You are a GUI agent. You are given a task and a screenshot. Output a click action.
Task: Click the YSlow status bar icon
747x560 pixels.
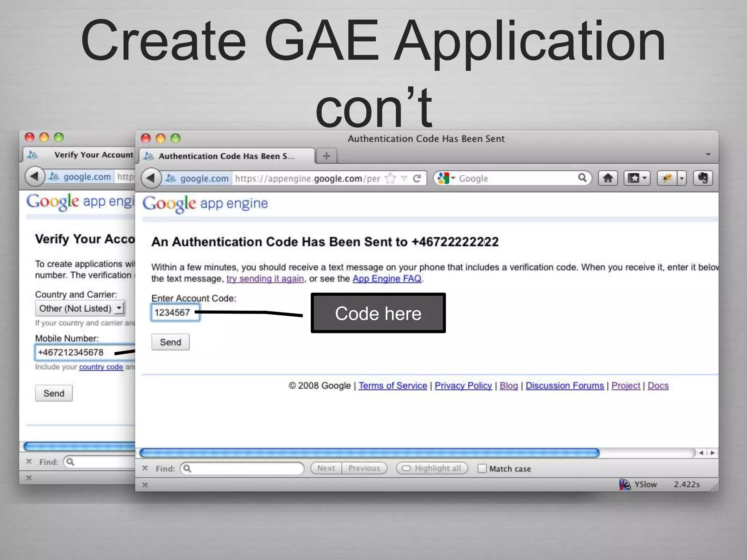click(624, 485)
